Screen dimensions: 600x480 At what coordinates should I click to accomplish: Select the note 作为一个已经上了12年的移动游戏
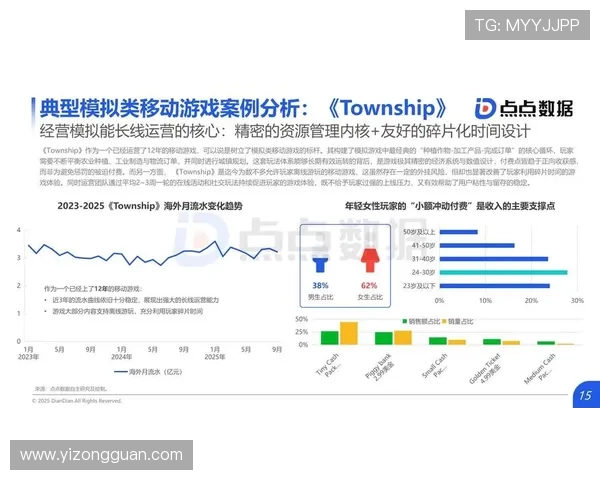click(93, 289)
